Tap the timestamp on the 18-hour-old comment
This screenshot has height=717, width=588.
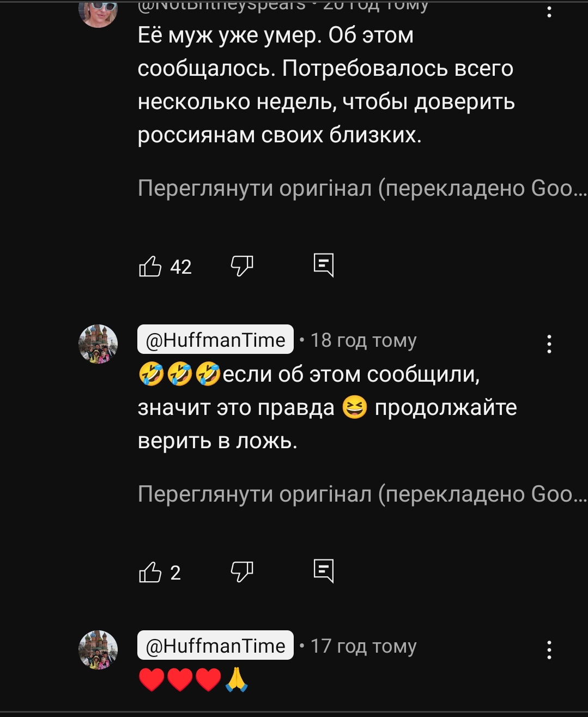[363, 340]
